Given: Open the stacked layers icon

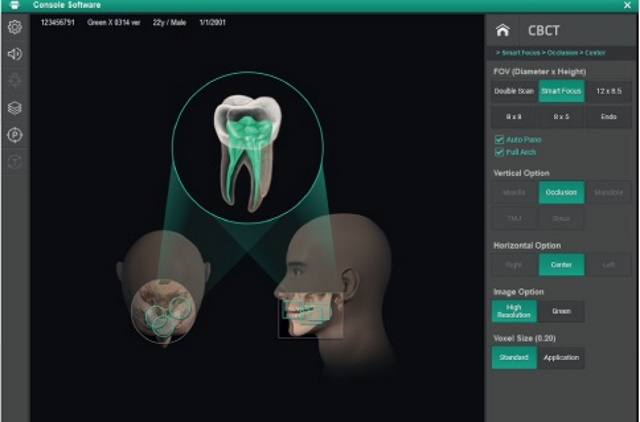Looking at the screenshot, I should coord(15,108).
